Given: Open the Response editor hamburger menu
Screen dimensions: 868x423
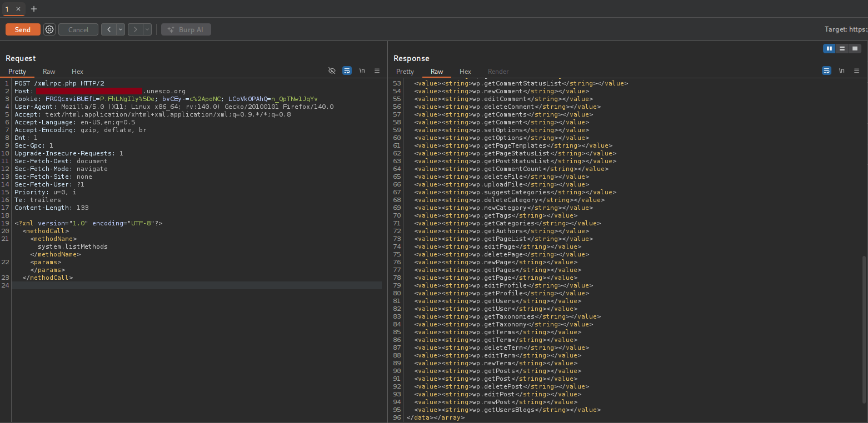Looking at the screenshot, I should point(856,70).
